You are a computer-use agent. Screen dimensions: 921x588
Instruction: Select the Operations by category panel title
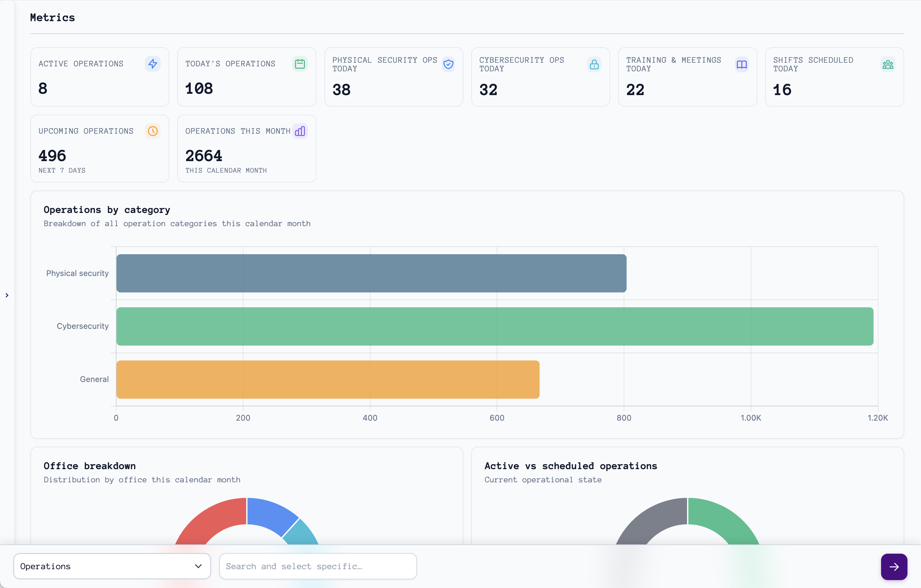point(107,210)
